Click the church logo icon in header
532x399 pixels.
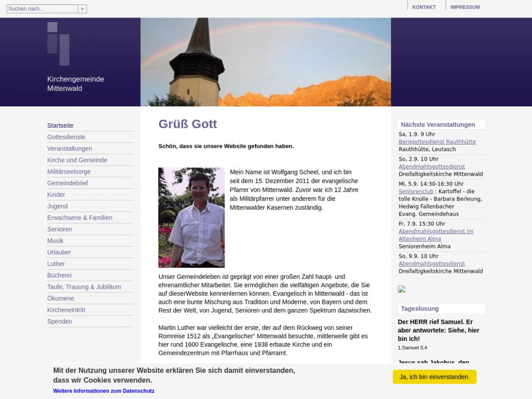pyautogui.click(x=58, y=44)
